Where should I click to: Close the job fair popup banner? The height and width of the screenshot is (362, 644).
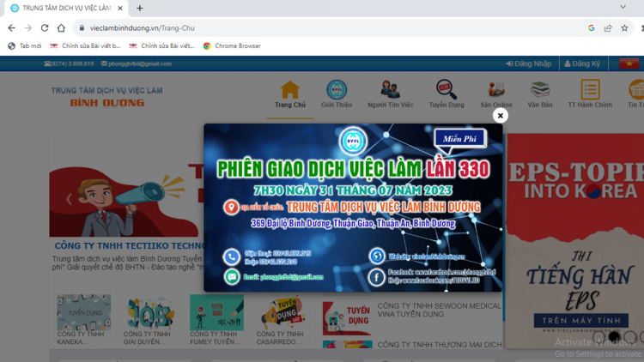coord(500,116)
